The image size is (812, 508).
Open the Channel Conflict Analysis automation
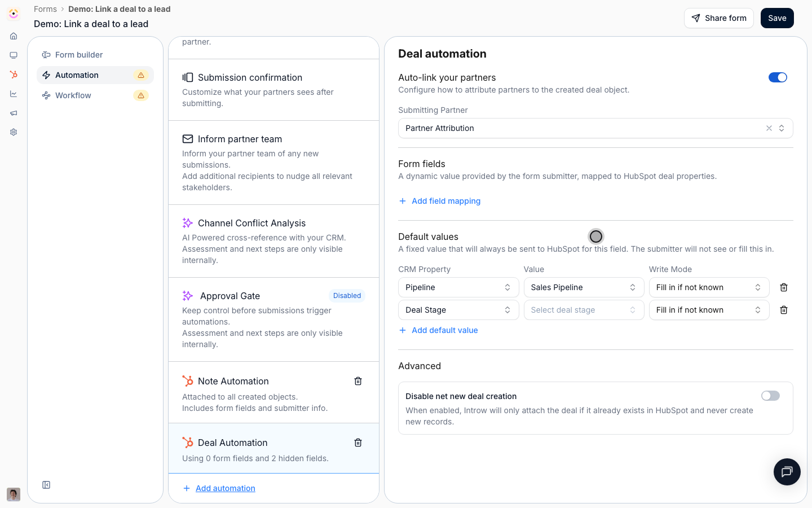click(273, 241)
